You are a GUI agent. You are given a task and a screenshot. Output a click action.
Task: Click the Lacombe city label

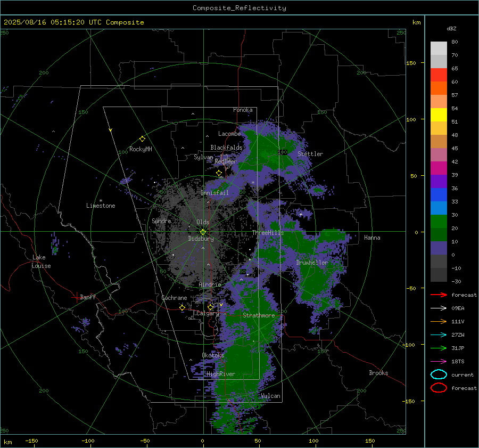click(229, 134)
